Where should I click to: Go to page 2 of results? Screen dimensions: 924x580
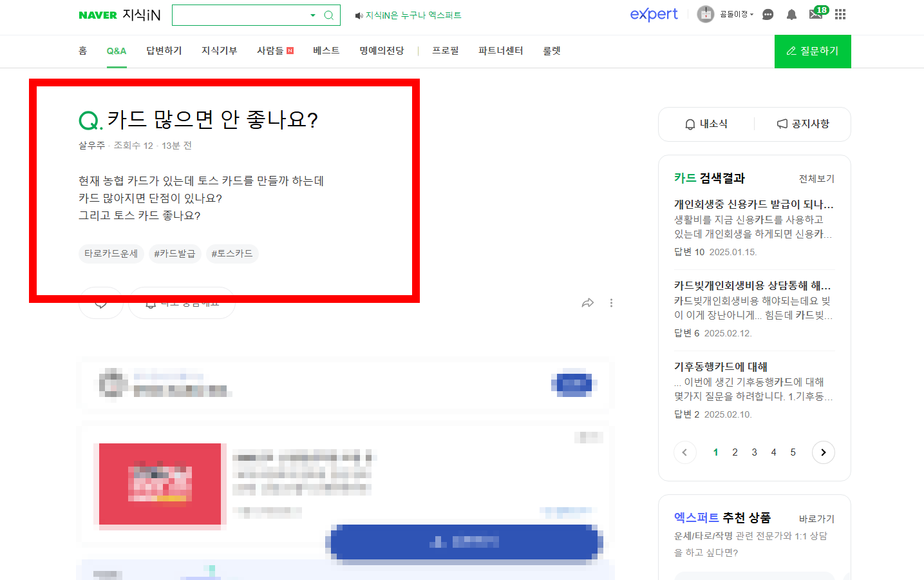735,452
